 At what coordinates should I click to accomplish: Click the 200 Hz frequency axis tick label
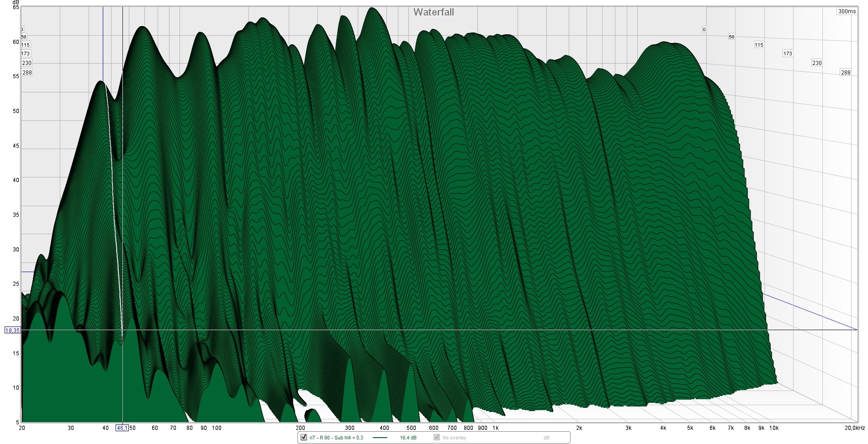(x=300, y=428)
